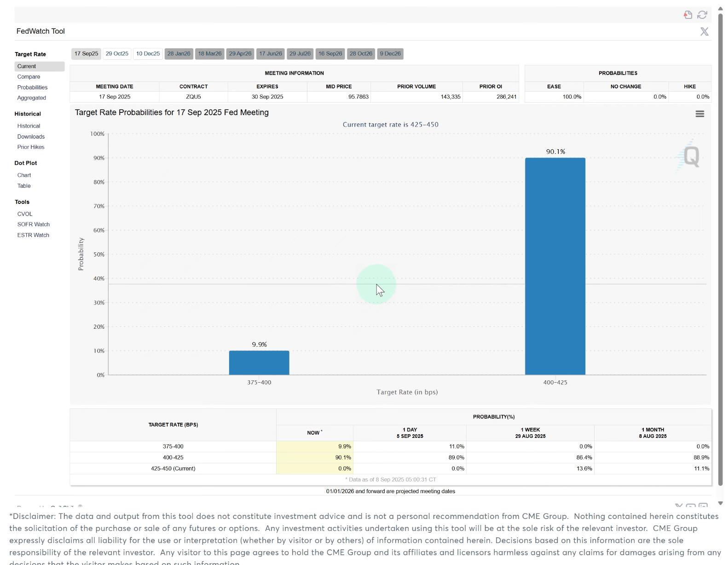
Task: Go to Aggregated target rate view
Action: pos(31,98)
